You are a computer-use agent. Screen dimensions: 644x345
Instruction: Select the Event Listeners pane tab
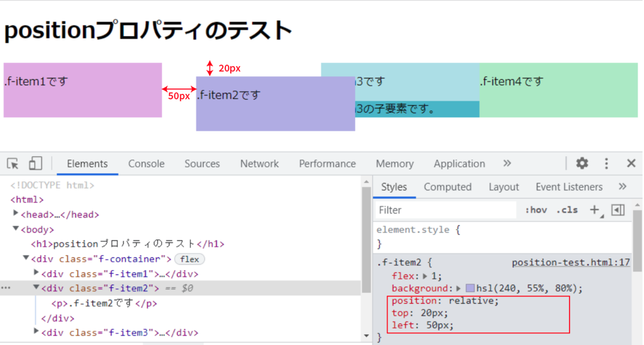click(x=569, y=187)
